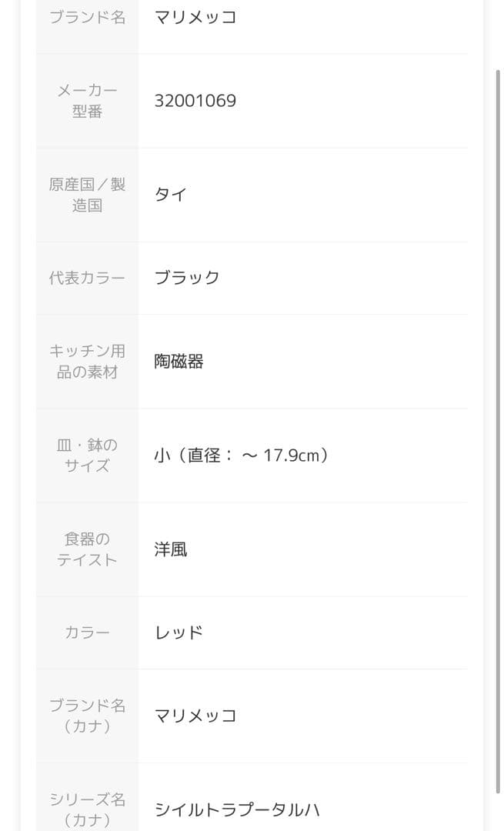The width and height of the screenshot is (504, 831).
Task: Select the ブラック color value
Action: 187,278
